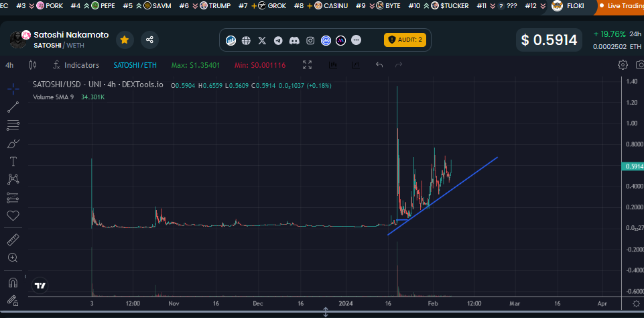Open chart settings gear in the top toolbar
This screenshot has width=644, height=318.
click(623, 64)
